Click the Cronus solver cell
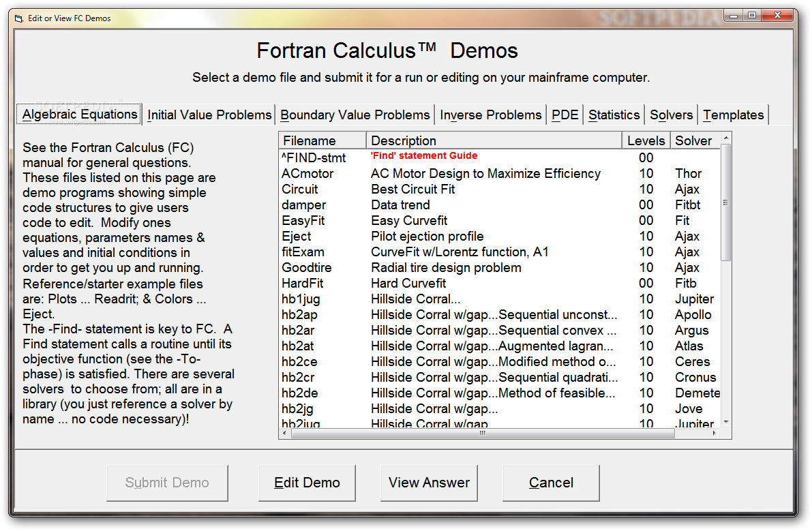 tap(695, 378)
